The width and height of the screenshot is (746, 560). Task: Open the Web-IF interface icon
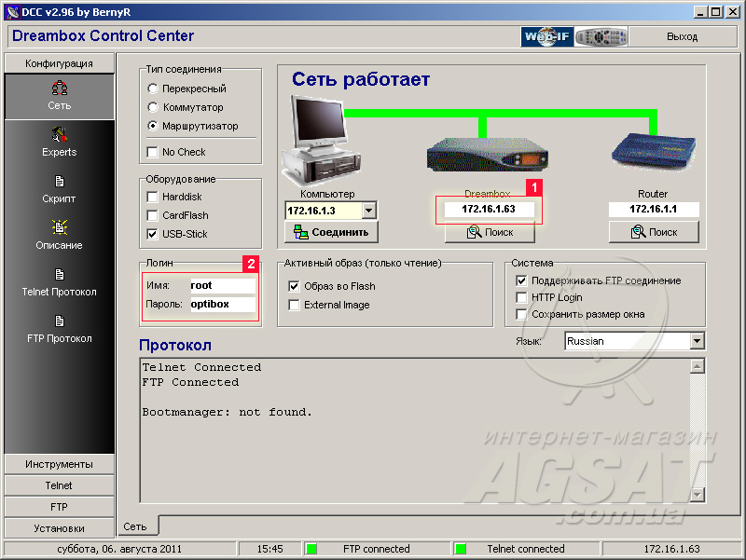546,37
